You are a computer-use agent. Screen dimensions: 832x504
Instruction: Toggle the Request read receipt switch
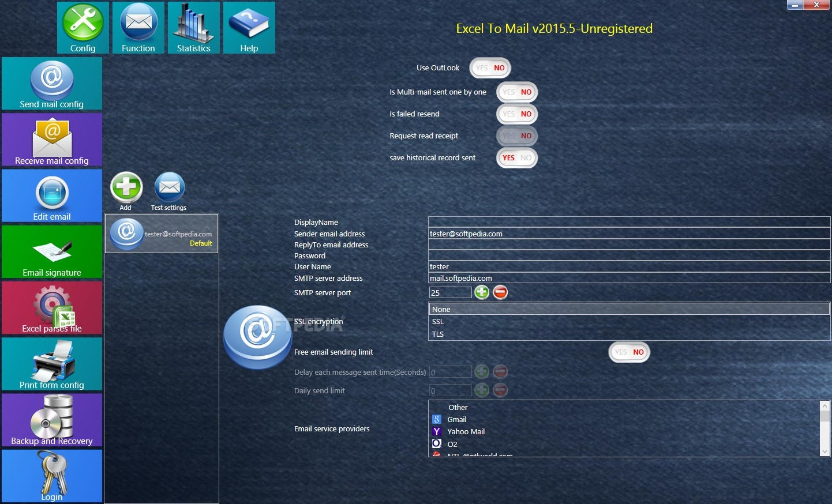517,136
